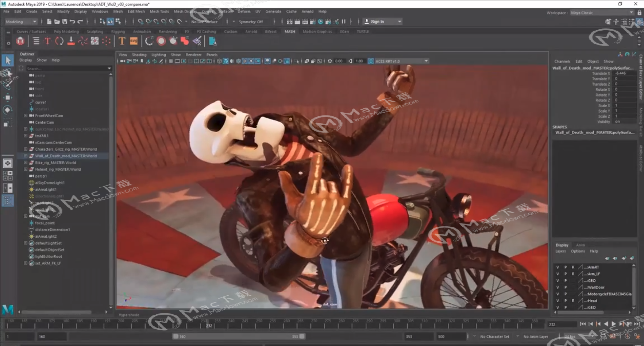
Task: Toggle the ACES RRT view transform button
Action: [371, 61]
